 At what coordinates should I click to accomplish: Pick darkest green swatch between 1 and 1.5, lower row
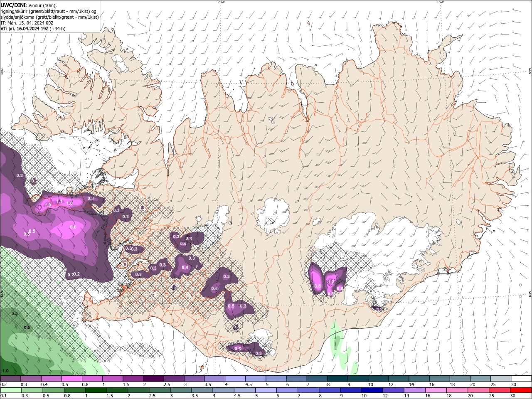click(96, 390)
